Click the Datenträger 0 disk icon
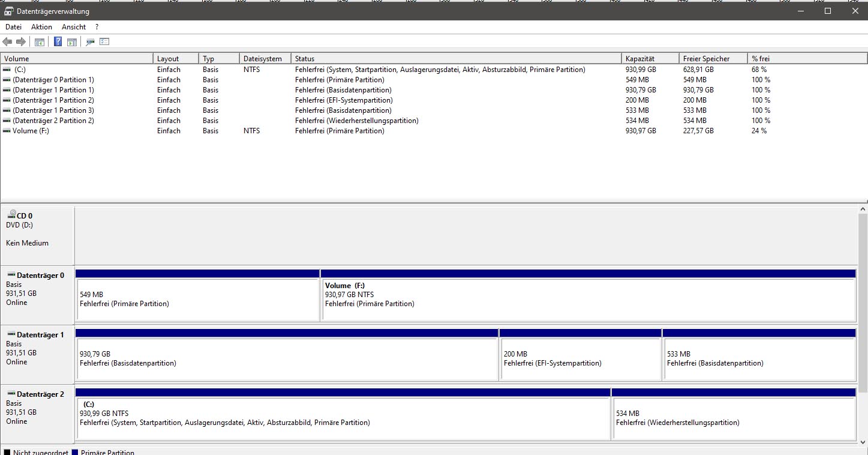Screen dimensions: 868x455 click(x=11, y=275)
